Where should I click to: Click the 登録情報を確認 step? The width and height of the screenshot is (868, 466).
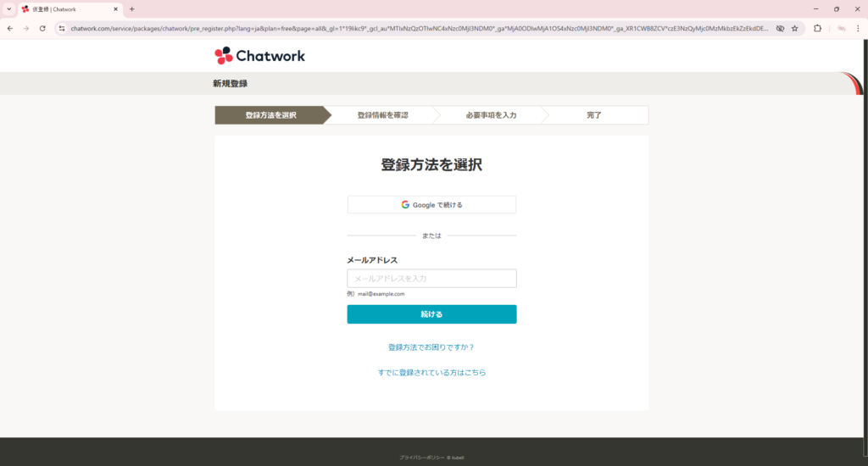pos(382,115)
